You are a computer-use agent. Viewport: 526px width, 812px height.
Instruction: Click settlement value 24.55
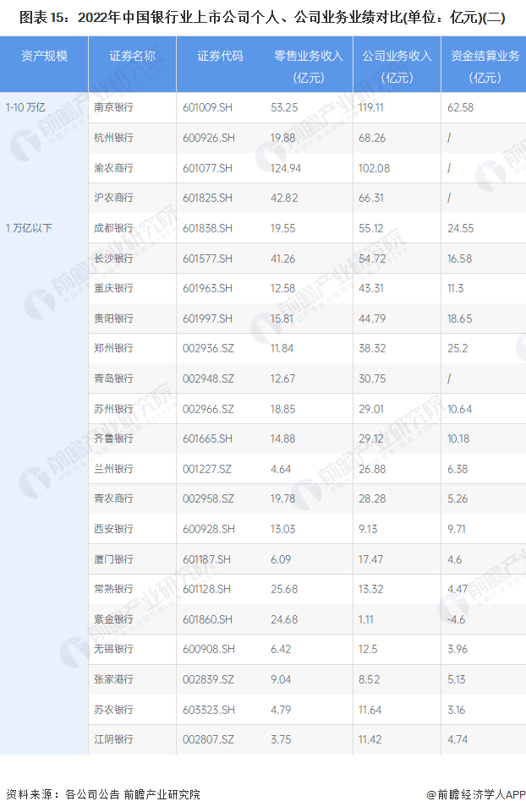coord(460,228)
